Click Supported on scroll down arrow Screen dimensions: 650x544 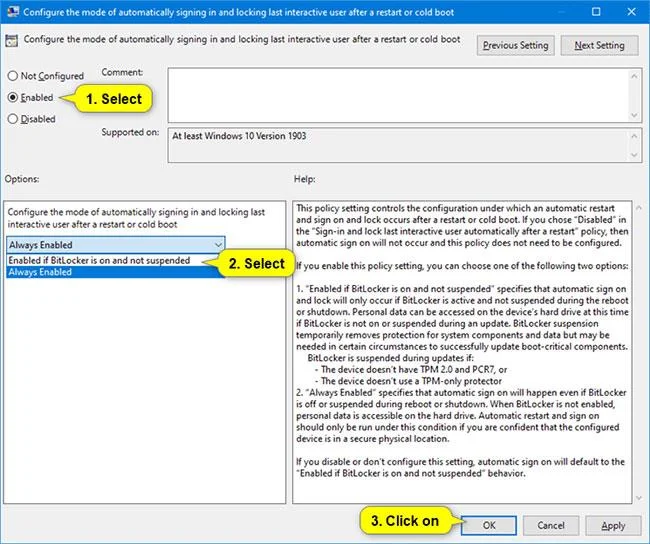point(634,155)
